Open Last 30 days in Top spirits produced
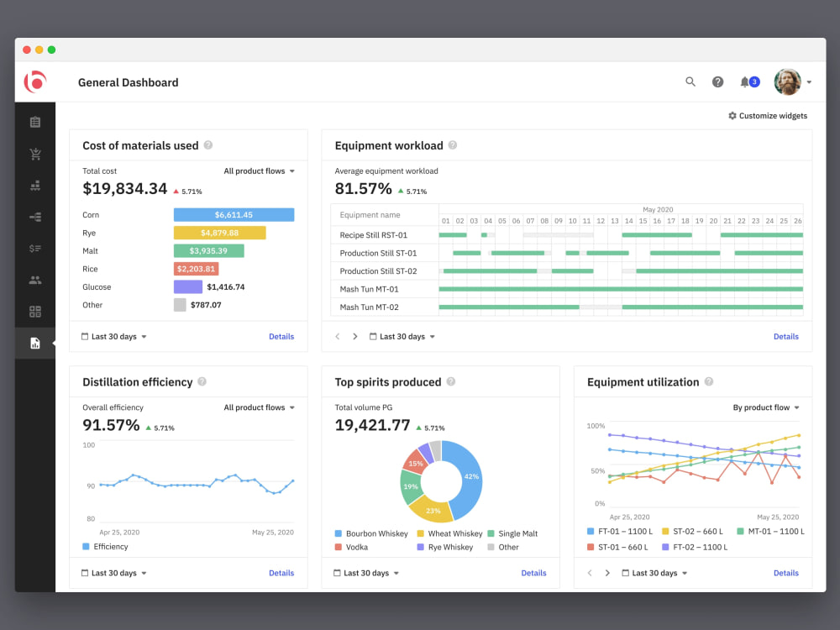This screenshot has width=840, height=630. [x=366, y=573]
